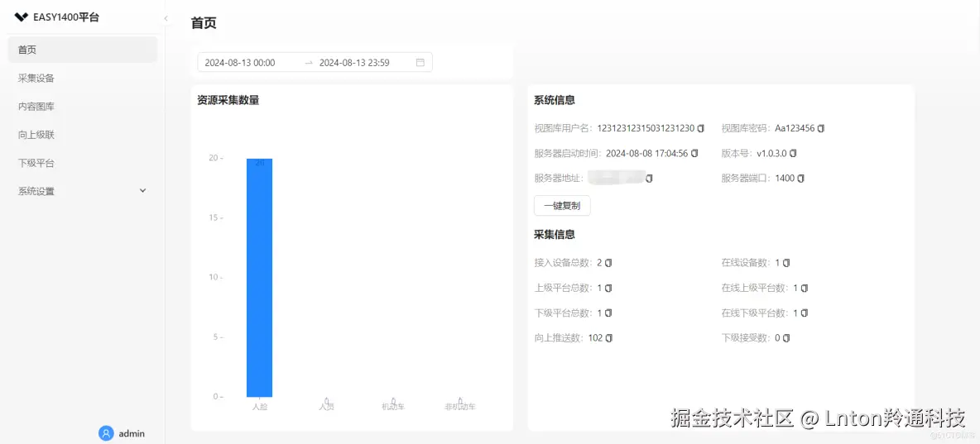Image resolution: width=980 pixels, height=444 pixels.
Task: Click the 资源采集数量 chart title
Action: (x=228, y=100)
